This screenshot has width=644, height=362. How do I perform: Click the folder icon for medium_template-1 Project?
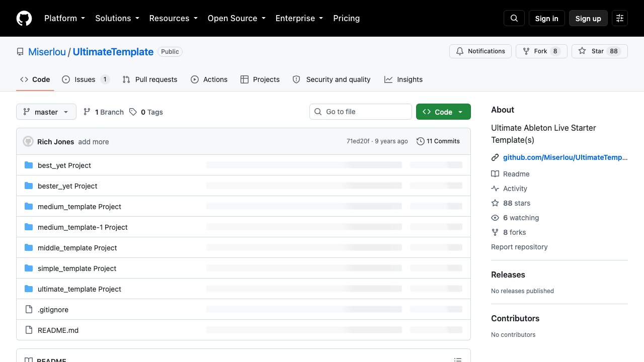click(29, 227)
